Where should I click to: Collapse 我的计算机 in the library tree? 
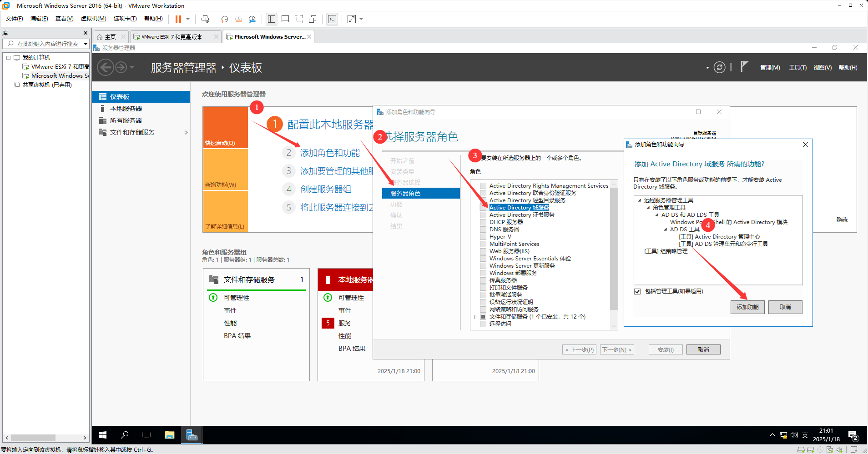click(x=8, y=58)
